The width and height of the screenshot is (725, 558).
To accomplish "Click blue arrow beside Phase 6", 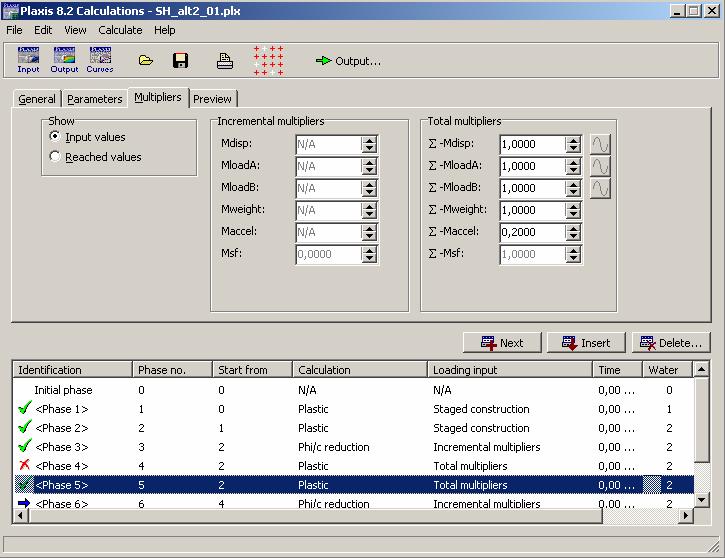I will pyautogui.click(x=24, y=503).
